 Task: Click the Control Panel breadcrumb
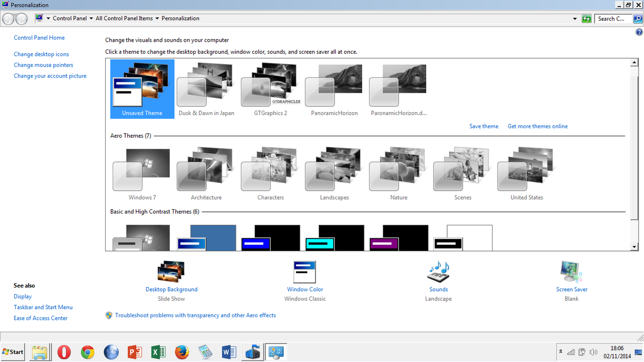pyautogui.click(x=70, y=19)
